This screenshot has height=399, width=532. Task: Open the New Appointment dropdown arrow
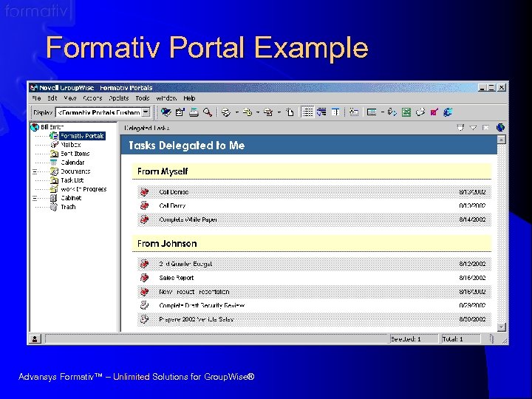pyautogui.click(x=258, y=112)
